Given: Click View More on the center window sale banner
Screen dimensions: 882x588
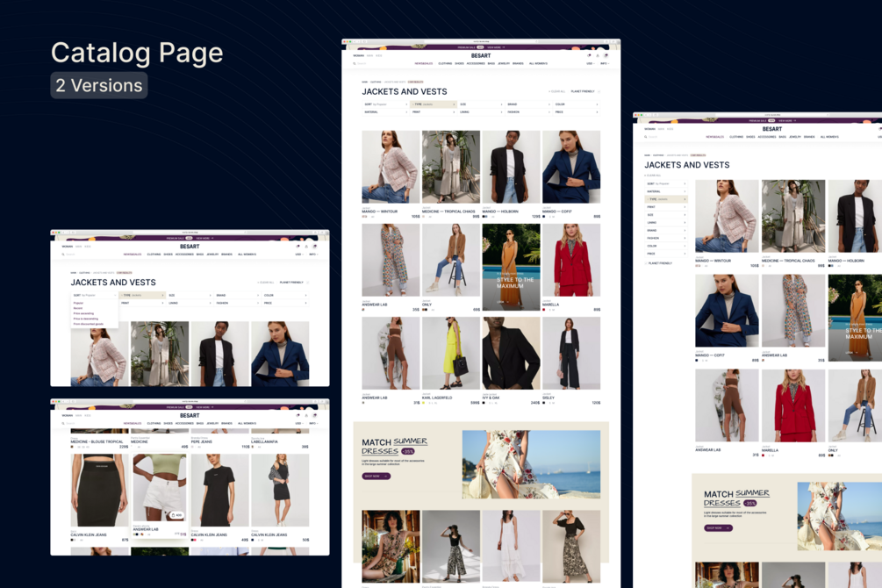Looking at the screenshot, I should 496,47.
